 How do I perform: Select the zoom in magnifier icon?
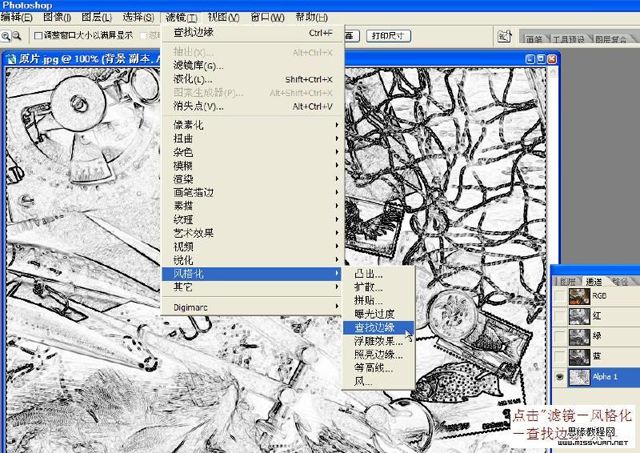(6, 36)
